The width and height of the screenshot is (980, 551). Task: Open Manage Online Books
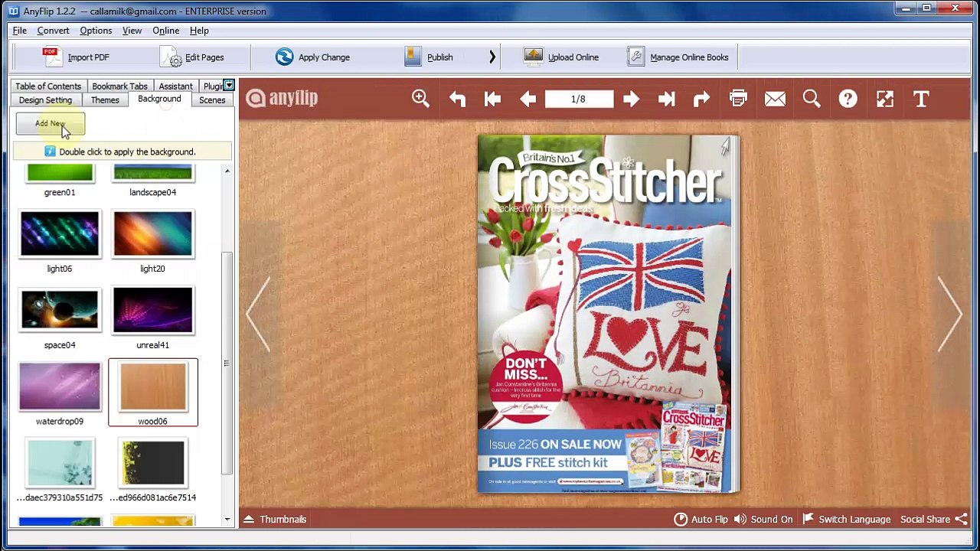click(678, 57)
